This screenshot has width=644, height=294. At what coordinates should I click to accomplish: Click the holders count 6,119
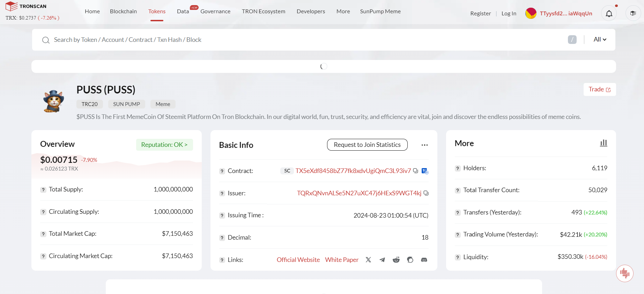pos(599,168)
